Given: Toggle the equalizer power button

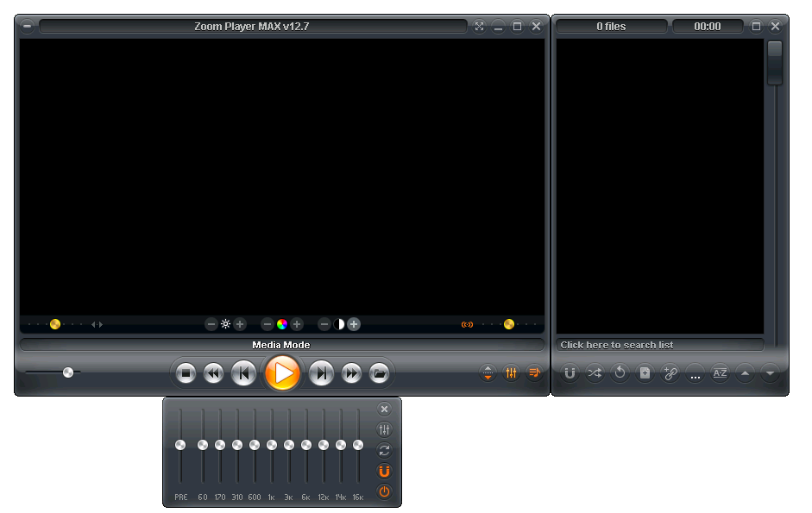Looking at the screenshot, I should (x=384, y=491).
